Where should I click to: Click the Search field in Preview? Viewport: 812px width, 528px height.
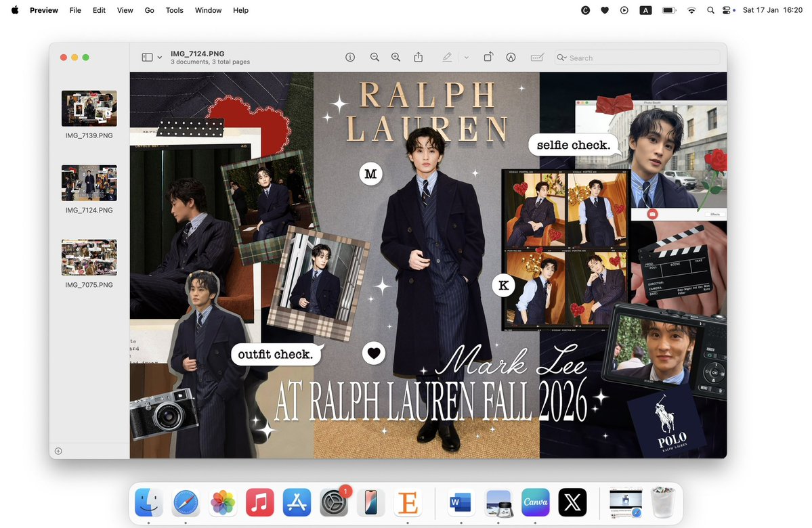pos(637,58)
